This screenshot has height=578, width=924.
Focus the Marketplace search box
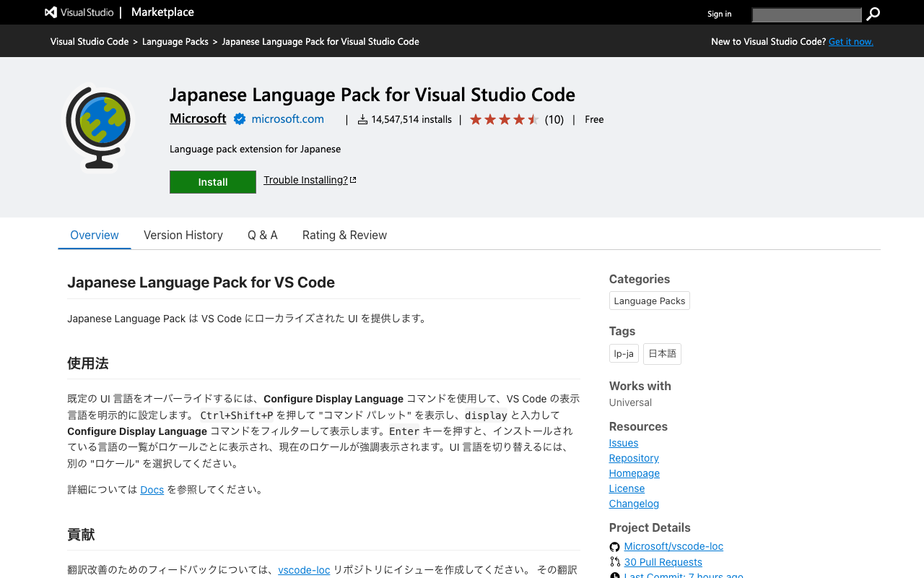[807, 14]
